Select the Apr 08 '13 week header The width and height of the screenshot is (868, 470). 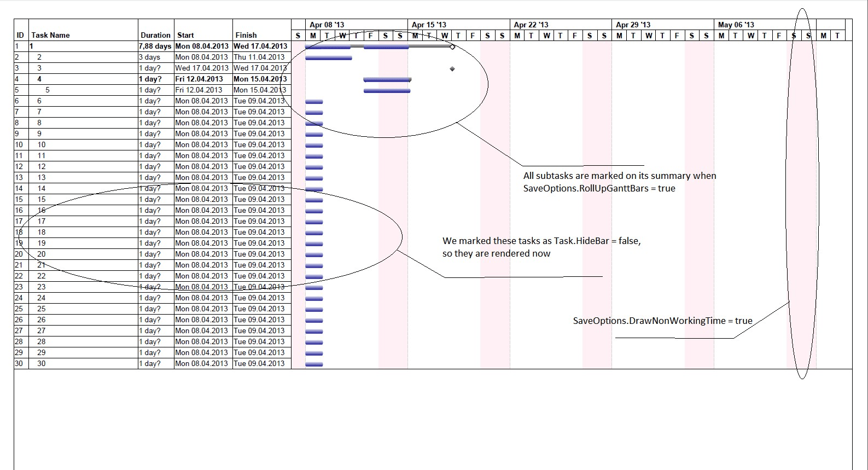click(357, 25)
